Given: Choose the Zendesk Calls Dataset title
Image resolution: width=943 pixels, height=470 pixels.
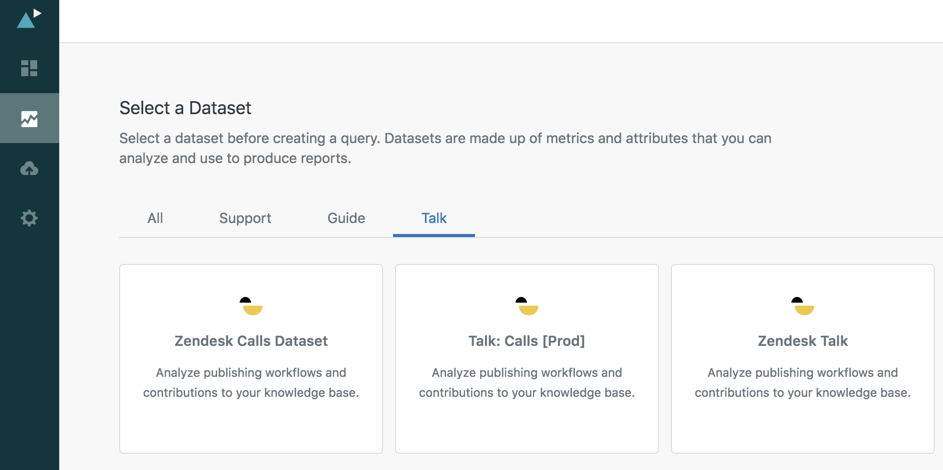Looking at the screenshot, I should pyautogui.click(x=251, y=341).
